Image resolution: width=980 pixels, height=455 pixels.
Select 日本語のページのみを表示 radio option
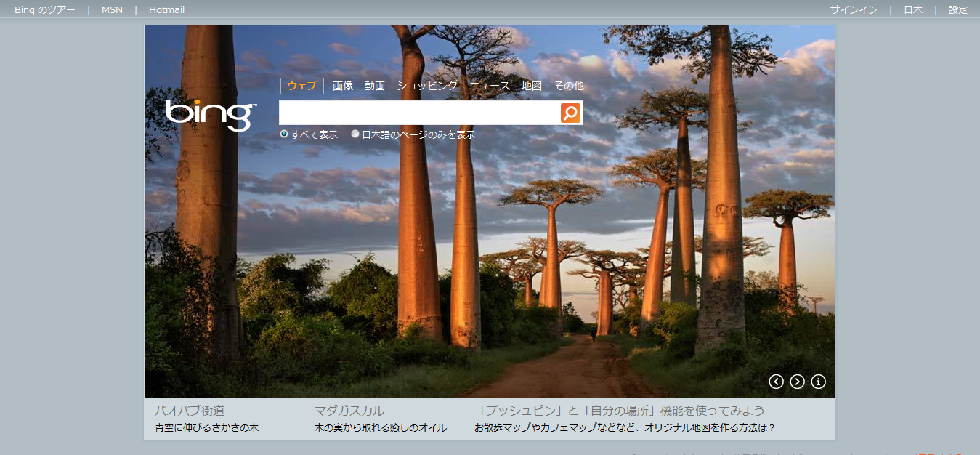pyautogui.click(x=355, y=134)
